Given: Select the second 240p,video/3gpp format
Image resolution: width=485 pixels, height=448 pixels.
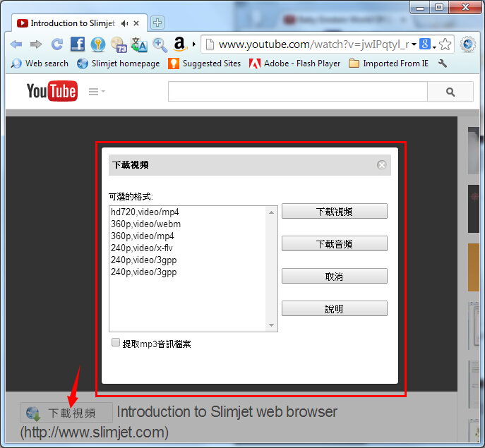Looking at the screenshot, I should [x=188, y=272].
